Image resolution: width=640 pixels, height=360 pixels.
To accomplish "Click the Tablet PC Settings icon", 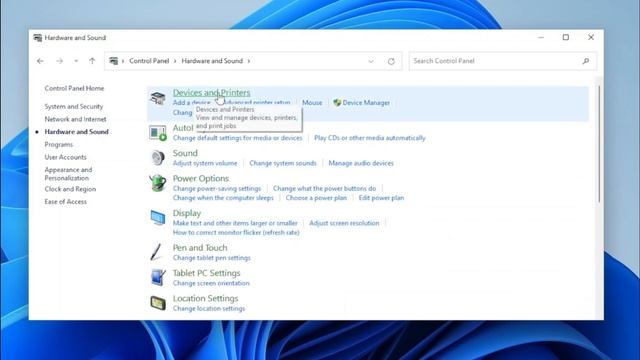I will (x=158, y=278).
